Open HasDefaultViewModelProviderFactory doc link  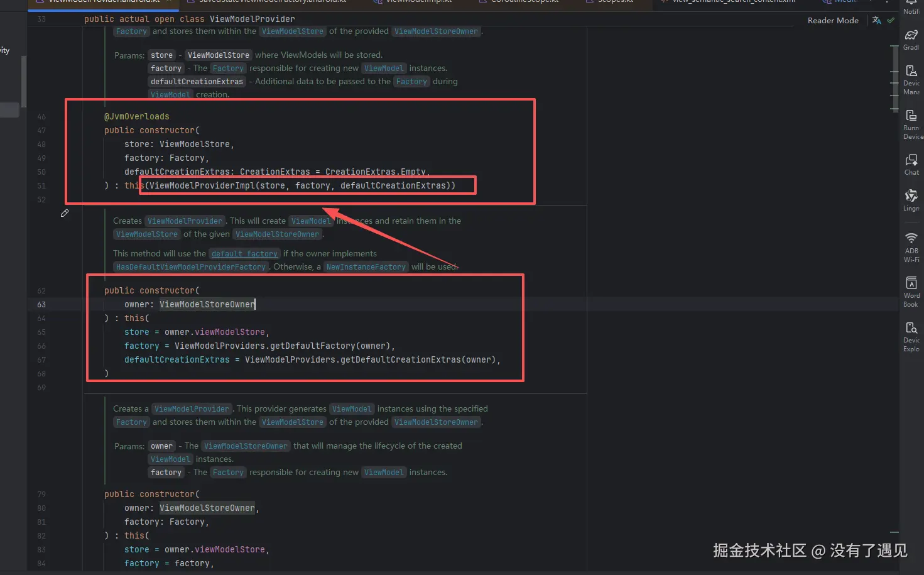click(191, 267)
